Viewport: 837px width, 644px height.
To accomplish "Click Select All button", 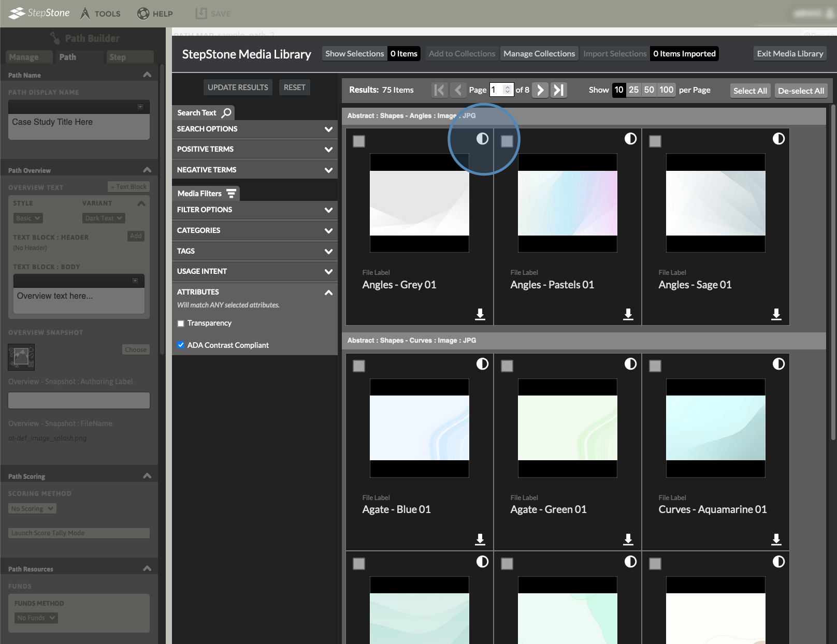I will click(750, 91).
